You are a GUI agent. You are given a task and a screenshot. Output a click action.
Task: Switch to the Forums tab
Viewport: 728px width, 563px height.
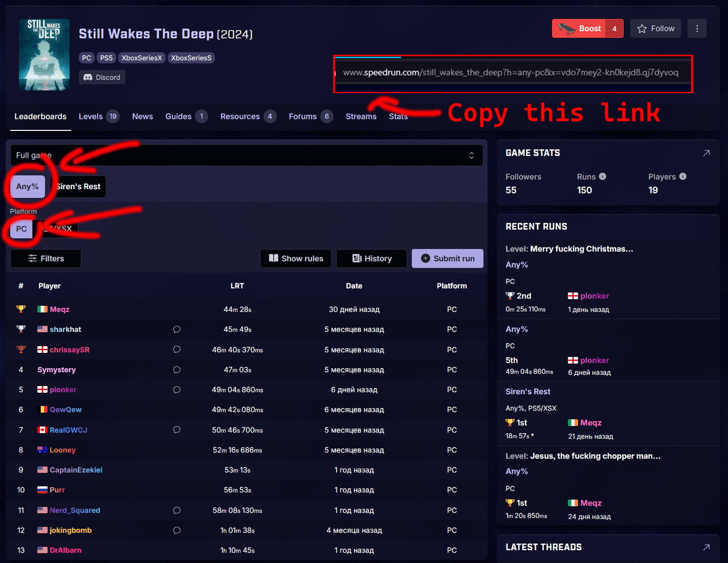click(x=302, y=116)
